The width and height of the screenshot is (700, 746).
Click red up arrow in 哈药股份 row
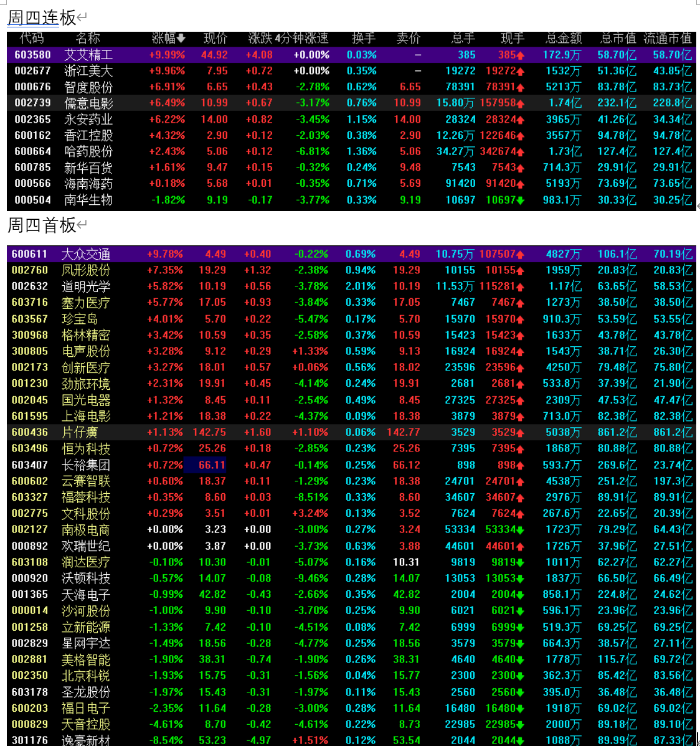click(x=521, y=152)
